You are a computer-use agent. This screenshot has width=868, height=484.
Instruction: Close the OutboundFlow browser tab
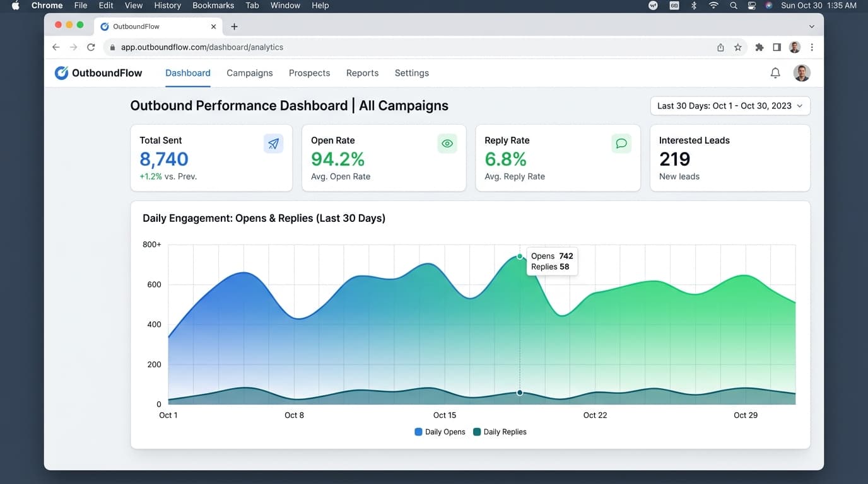point(213,26)
